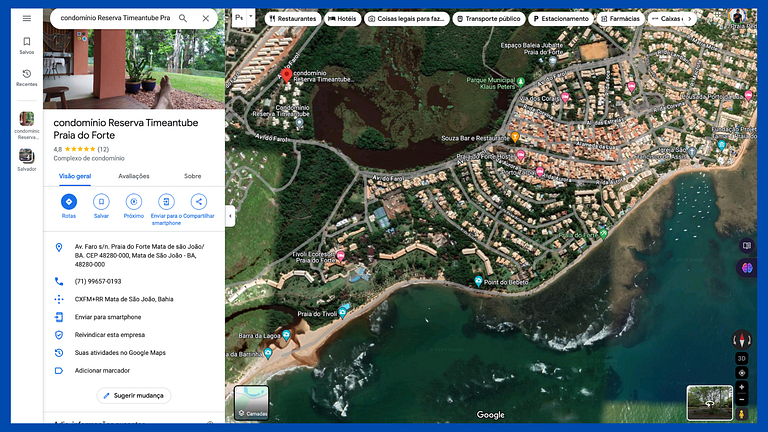Click Tivoli Ecoresort Praia do Forte marker
This screenshot has width=768, height=432.
(x=340, y=256)
